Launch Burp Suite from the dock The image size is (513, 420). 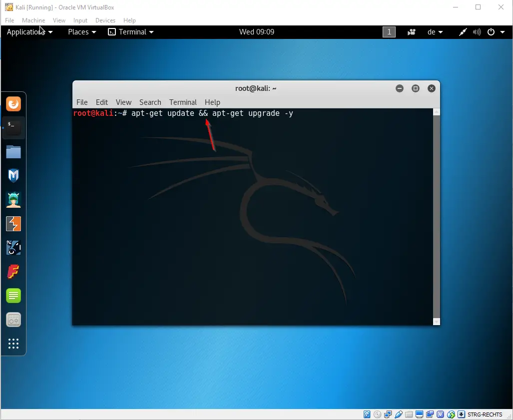click(13, 224)
